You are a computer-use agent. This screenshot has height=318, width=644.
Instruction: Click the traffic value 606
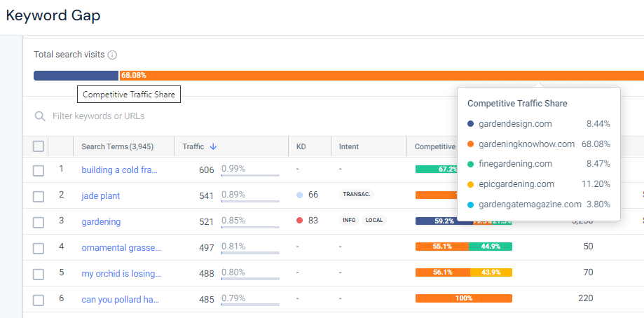(206, 170)
